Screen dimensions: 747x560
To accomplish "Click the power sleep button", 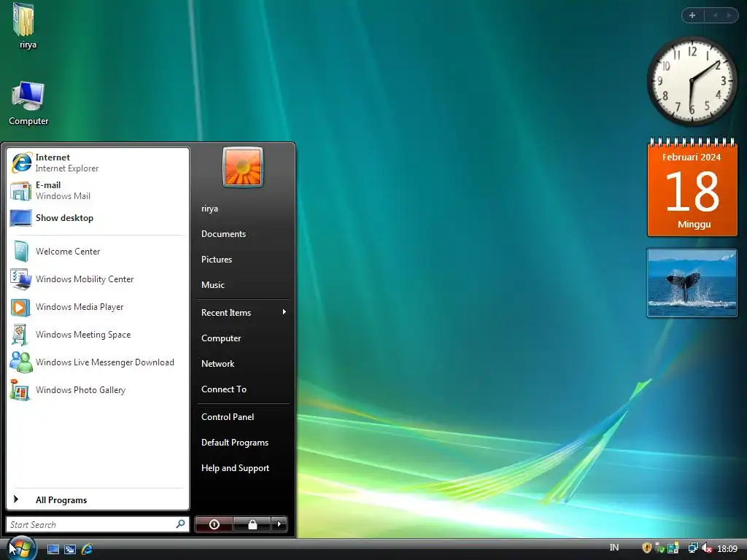I will click(x=214, y=524).
